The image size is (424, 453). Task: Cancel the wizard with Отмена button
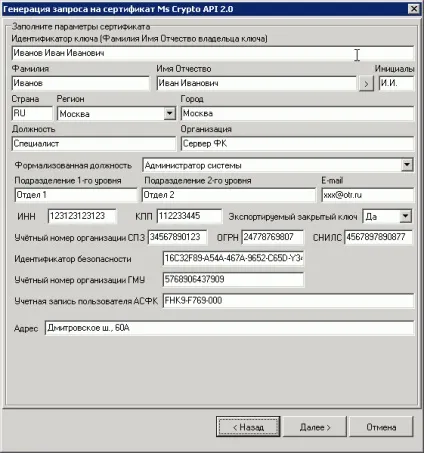point(381,427)
